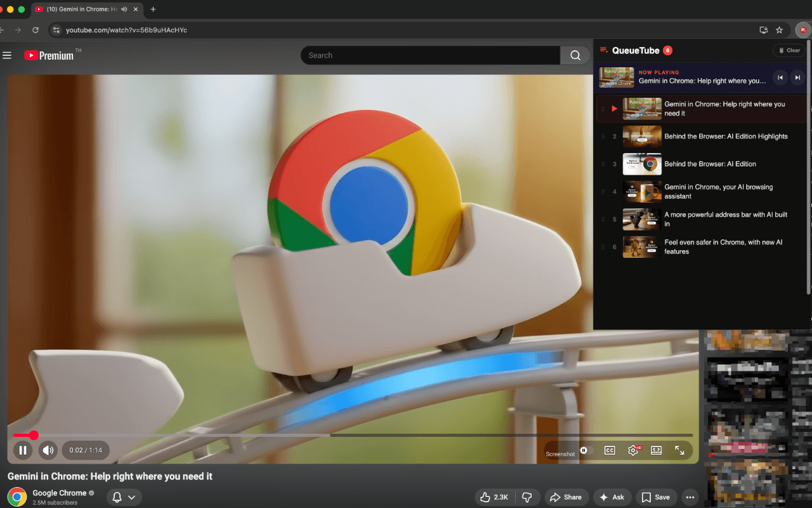Click the magnifying glass search button
The height and width of the screenshot is (508, 812).
[x=575, y=55]
